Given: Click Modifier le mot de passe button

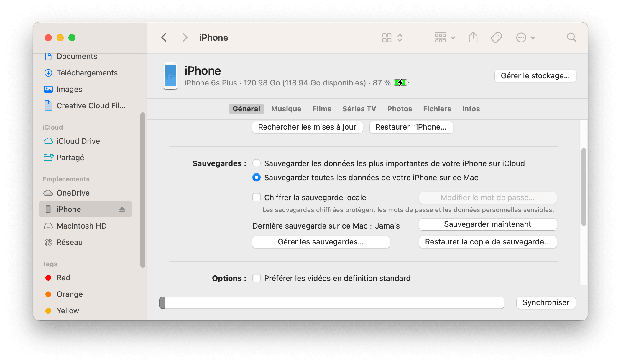Looking at the screenshot, I should pyautogui.click(x=488, y=198).
